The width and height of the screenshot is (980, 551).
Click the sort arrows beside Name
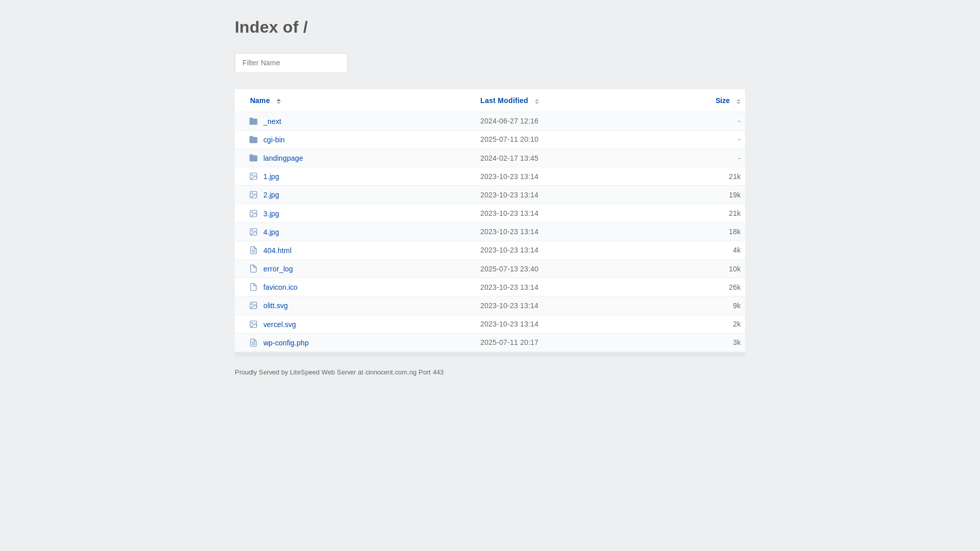[x=279, y=101]
